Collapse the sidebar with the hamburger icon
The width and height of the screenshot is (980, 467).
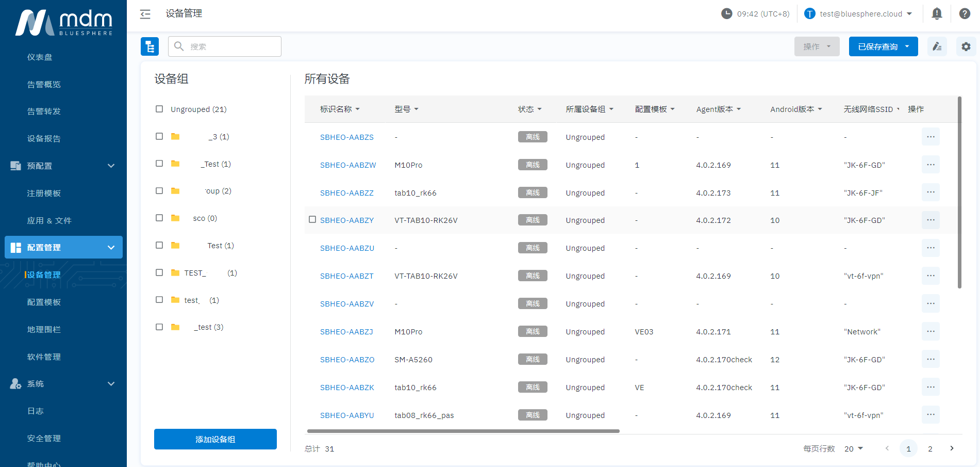(145, 14)
